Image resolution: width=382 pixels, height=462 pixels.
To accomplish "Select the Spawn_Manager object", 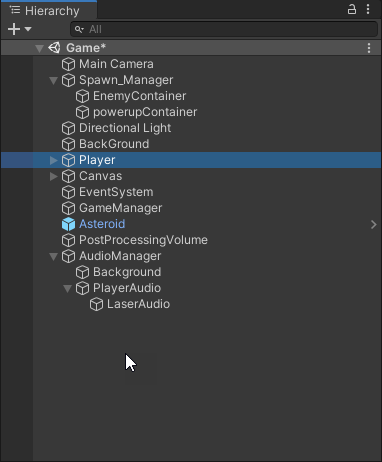I will [126, 80].
